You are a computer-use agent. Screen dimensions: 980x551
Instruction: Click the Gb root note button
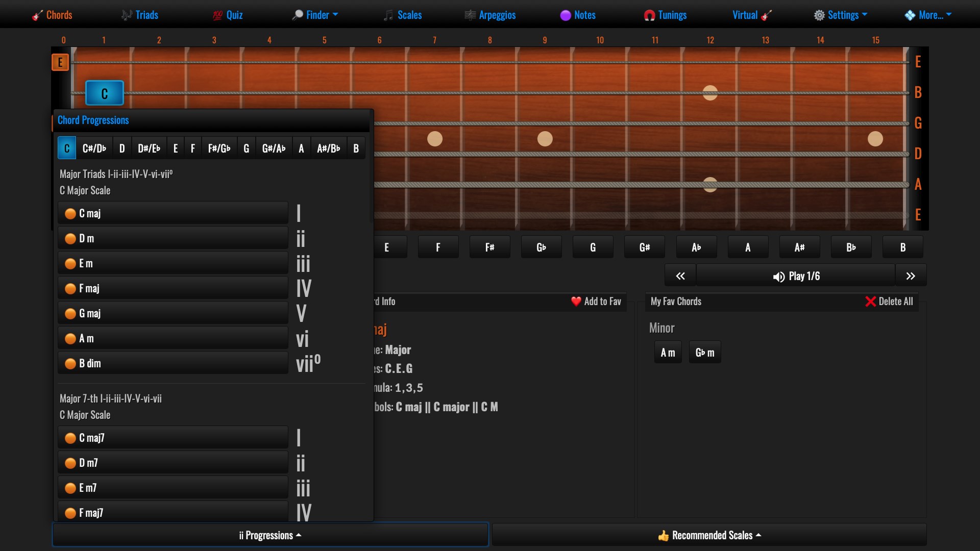pos(541,247)
